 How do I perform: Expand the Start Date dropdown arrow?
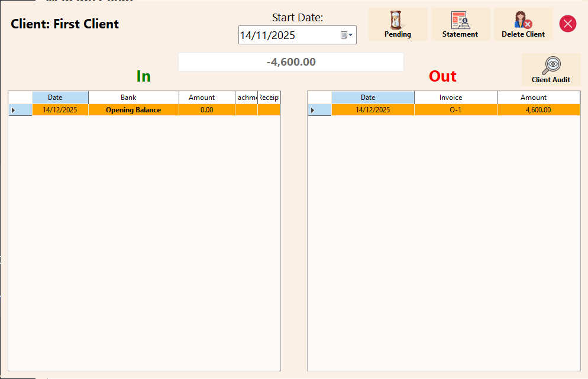click(x=351, y=35)
